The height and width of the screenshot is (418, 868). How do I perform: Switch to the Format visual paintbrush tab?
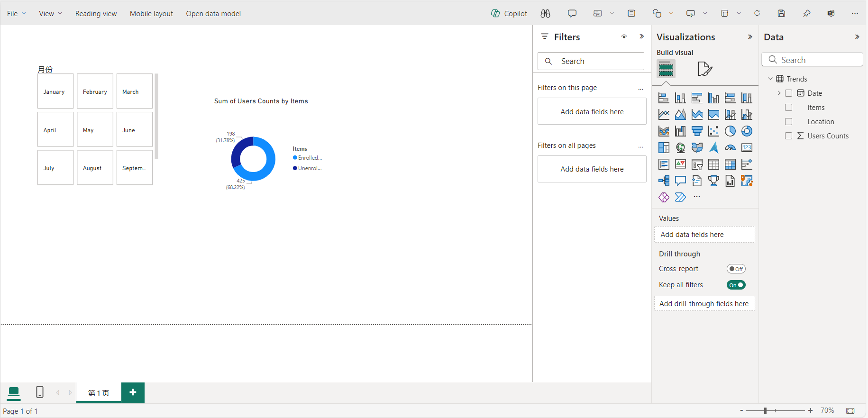tap(705, 69)
